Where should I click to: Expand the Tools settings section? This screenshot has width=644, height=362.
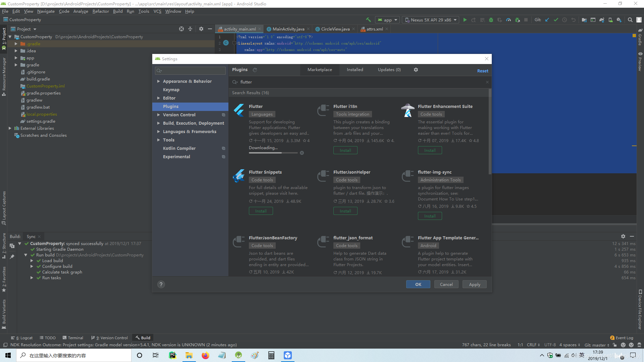click(x=158, y=140)
